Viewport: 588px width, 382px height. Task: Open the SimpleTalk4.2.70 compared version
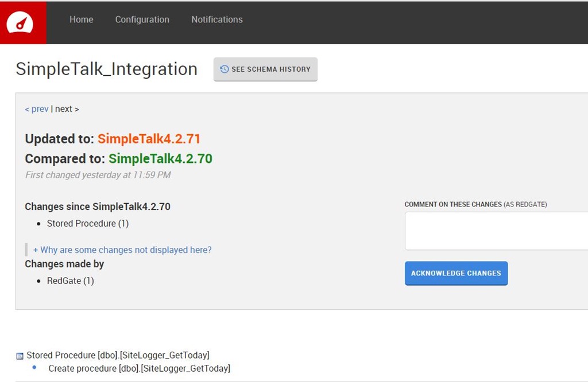(160, 159)
